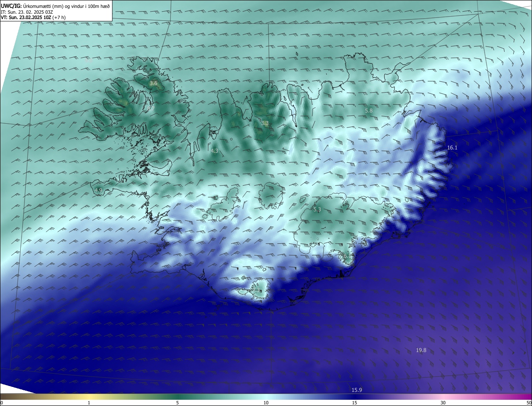Select the 19.8 maximum value over the ocean
532x406 pixels.
pyautogui.click(x=421, y=350)
